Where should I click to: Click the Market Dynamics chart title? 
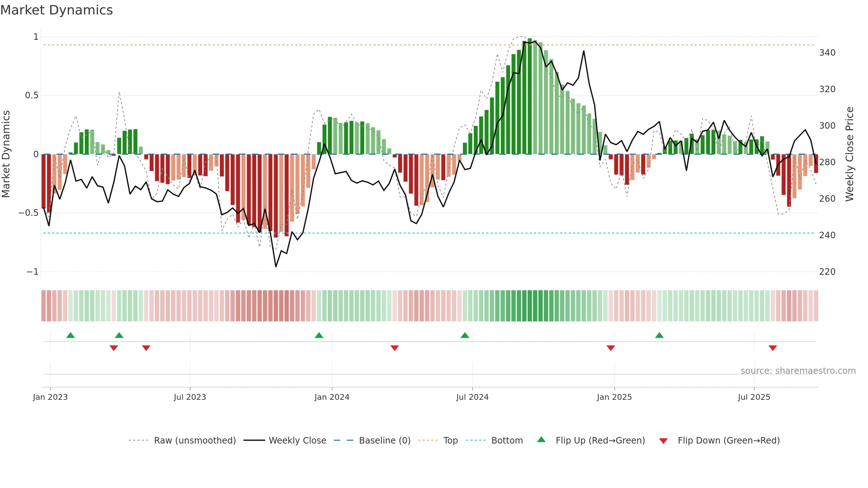tap(56, 10)
